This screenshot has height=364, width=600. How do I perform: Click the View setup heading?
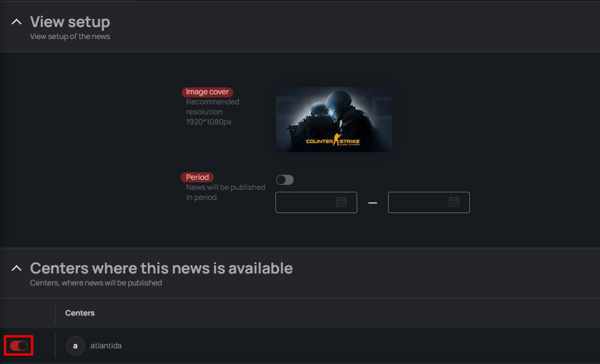click(x=70, y=22)
